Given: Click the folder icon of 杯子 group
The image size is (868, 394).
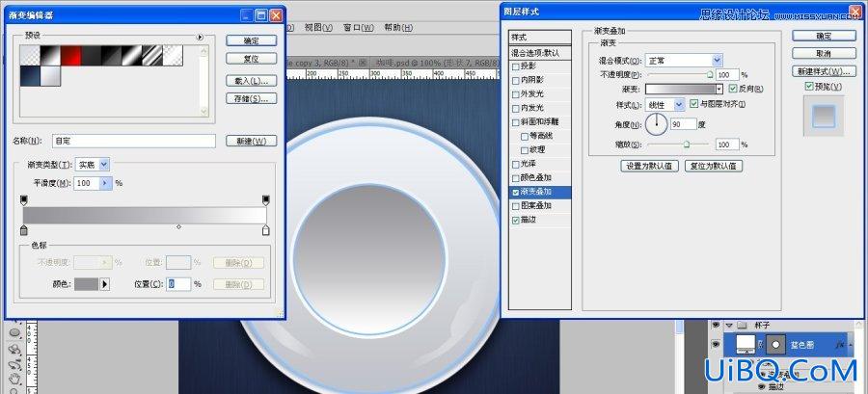Looking at the screenshot, I should (744, 326).
